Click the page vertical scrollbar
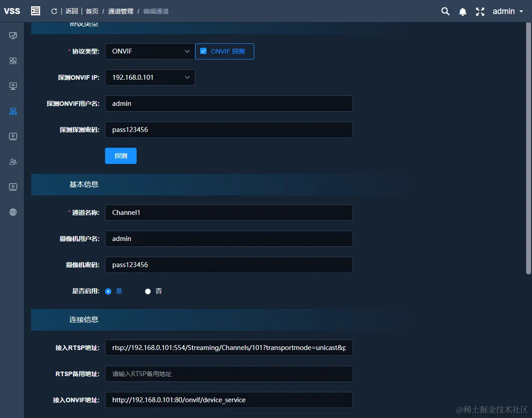This screenshot has height=418, width=532. pyautogui.click(x=528, y=149)
